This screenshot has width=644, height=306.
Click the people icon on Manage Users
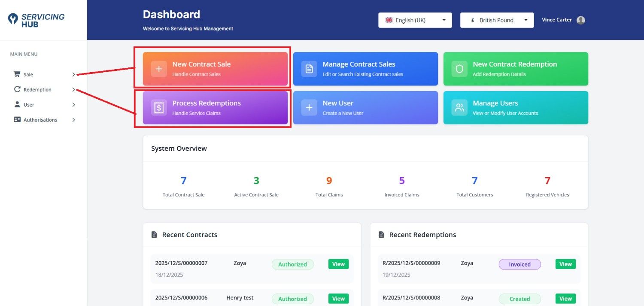click(x=459, y=108)
